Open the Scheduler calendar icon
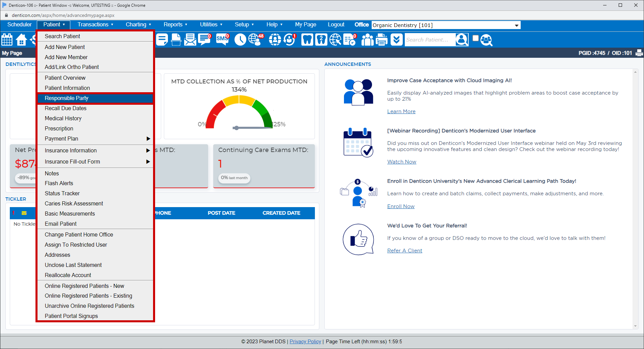 (7, 40)
